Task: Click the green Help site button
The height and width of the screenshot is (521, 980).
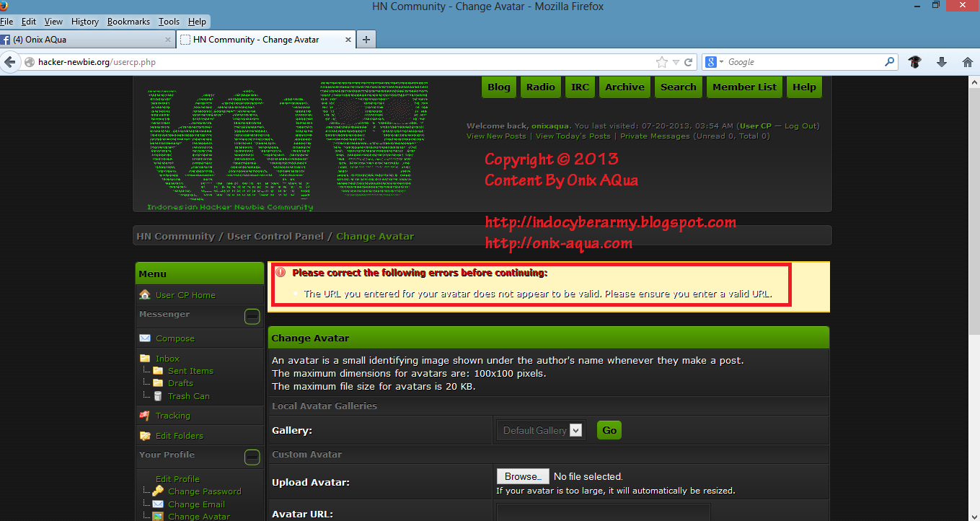Action: click(x=804, y=87)
